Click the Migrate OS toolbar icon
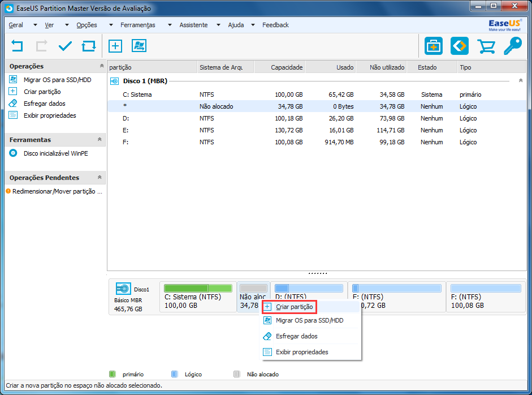532x395 pixels. (x=139, y=46)
